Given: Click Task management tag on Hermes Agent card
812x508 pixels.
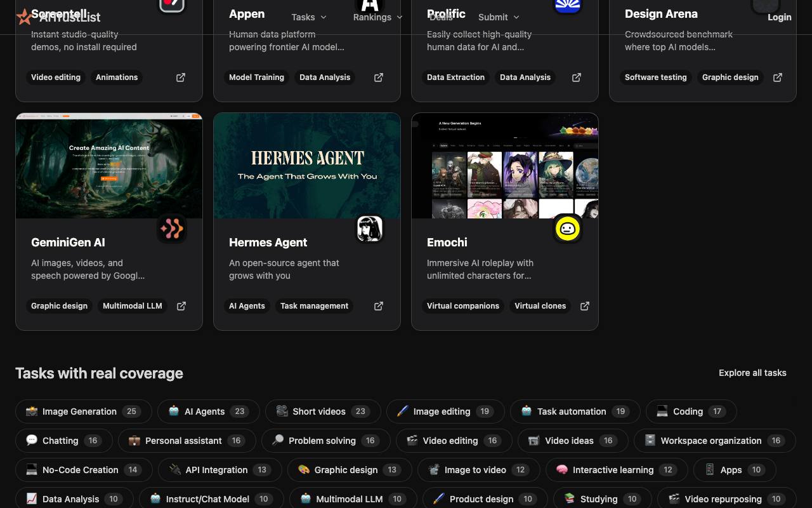Looking at the screenshot, I should 315,306.
